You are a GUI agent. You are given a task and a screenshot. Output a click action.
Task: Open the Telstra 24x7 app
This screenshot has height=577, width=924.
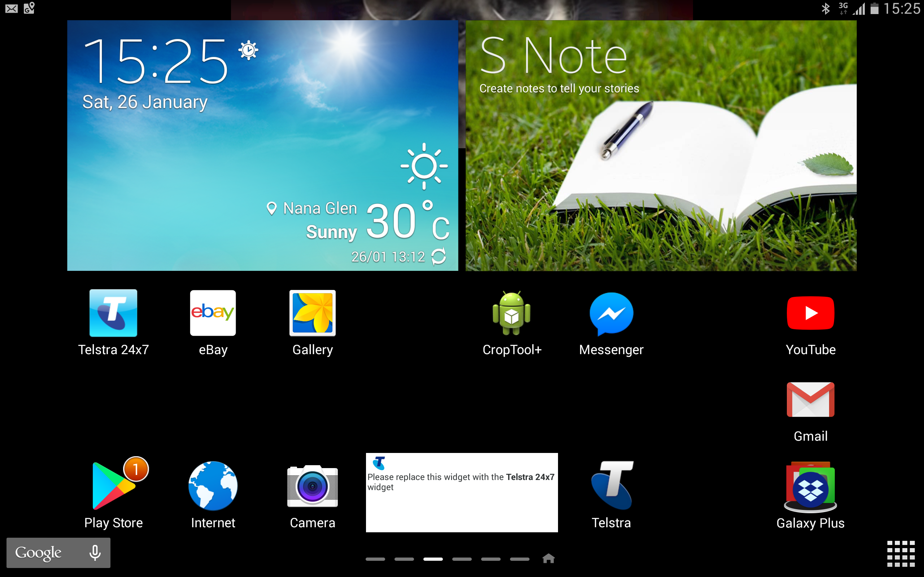113,314
